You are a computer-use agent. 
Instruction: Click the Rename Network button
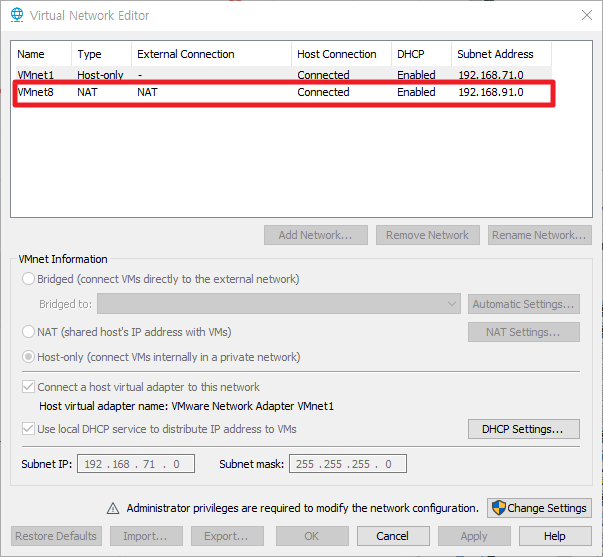540,235
